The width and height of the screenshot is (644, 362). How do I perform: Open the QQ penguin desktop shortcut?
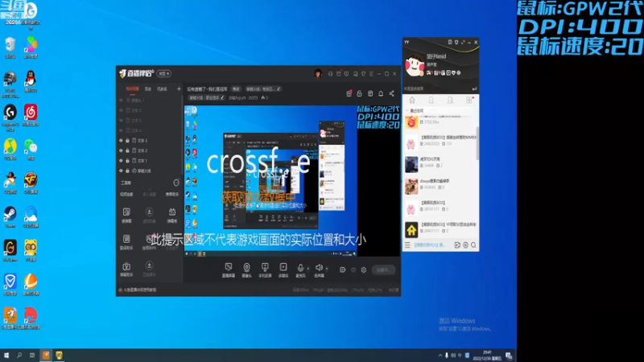31,80
